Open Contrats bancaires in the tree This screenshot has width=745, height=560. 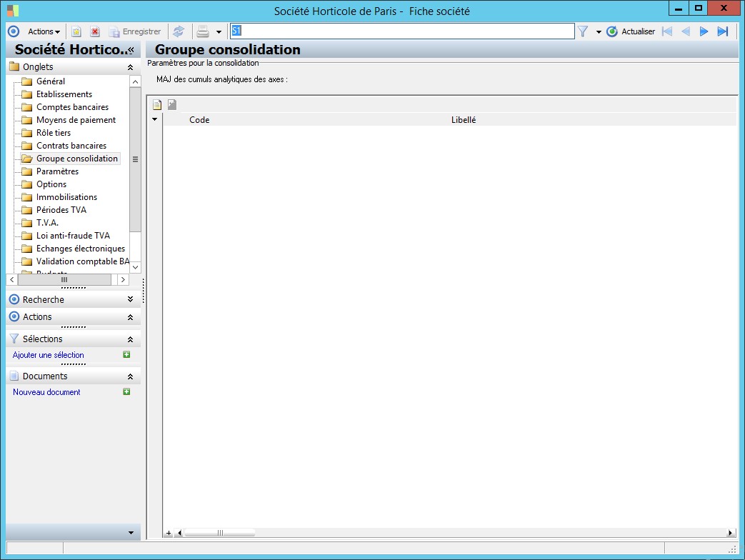(x=71, y=145)
